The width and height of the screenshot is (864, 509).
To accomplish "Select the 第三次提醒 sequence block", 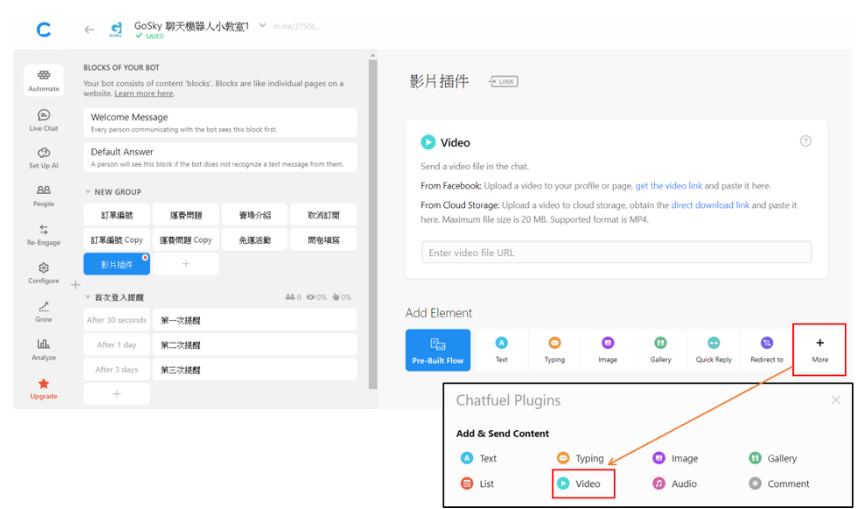I will click(255, 370).
